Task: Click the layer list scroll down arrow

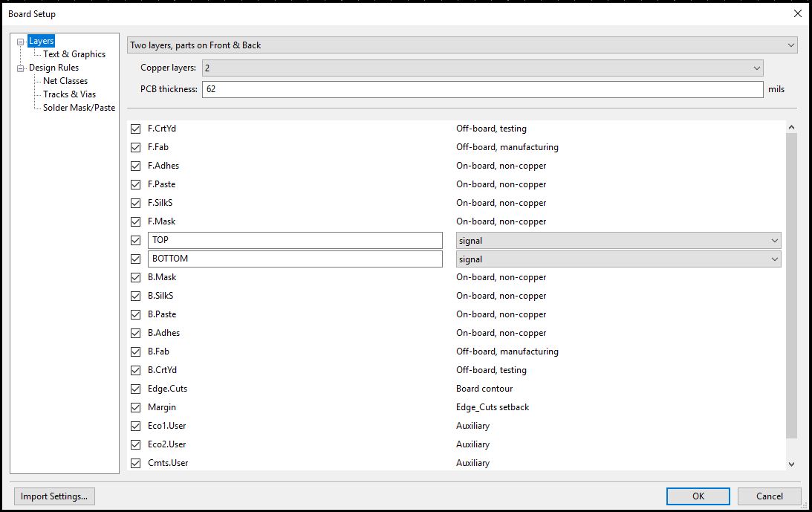Action: [x=791, y=464]
